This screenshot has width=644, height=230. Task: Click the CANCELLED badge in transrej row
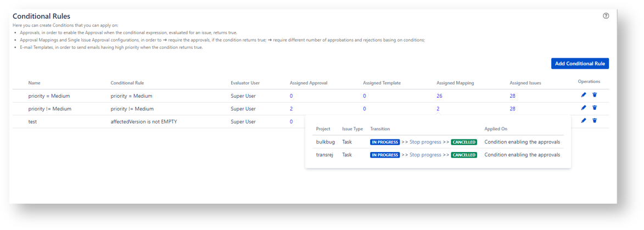464,155
